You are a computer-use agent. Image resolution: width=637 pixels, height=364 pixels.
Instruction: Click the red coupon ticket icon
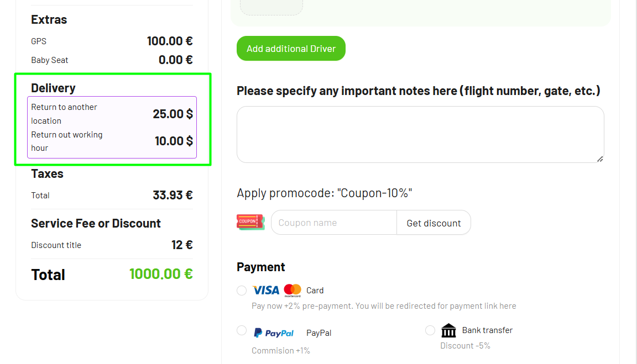tap(250, 222)
